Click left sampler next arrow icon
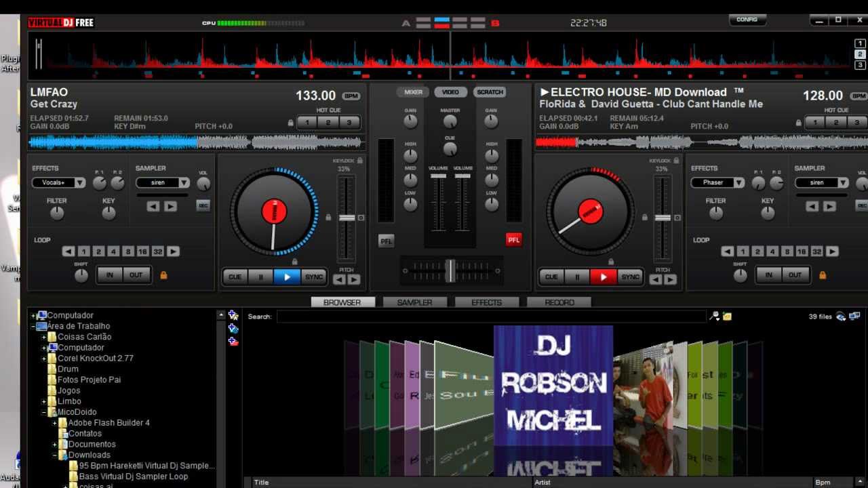Screen dimensions: 868x488 tap(170, 206)
